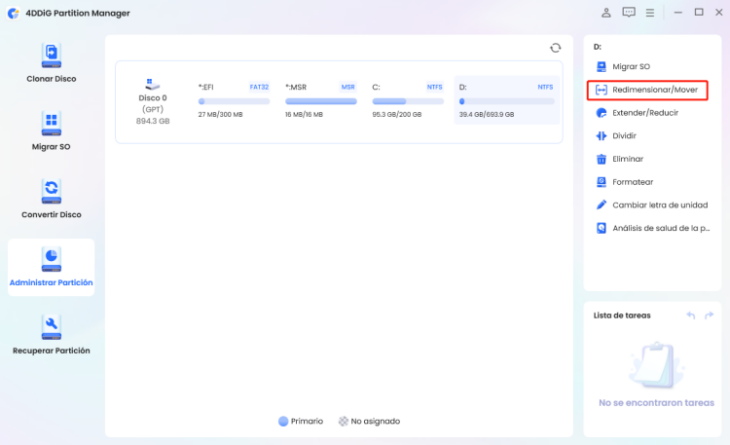Open Convertir Disco from sidebar

tap(51, 199)
